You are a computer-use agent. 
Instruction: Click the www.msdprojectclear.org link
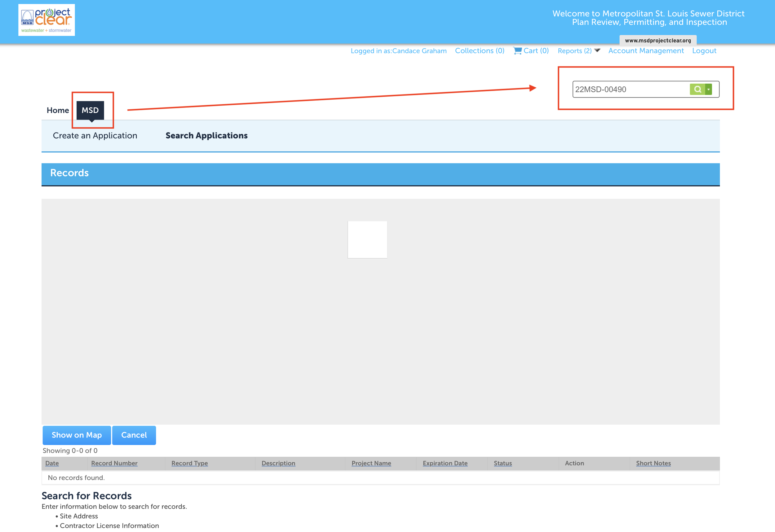click(658, 40)
